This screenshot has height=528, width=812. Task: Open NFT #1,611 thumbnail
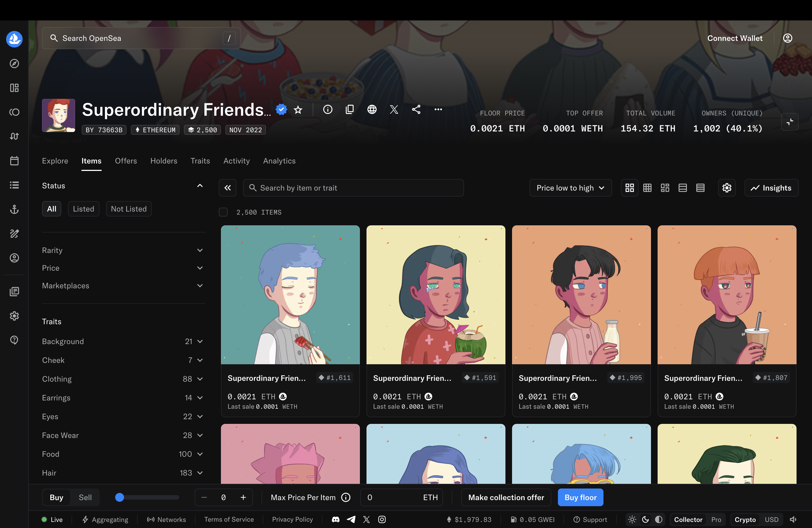290,295
